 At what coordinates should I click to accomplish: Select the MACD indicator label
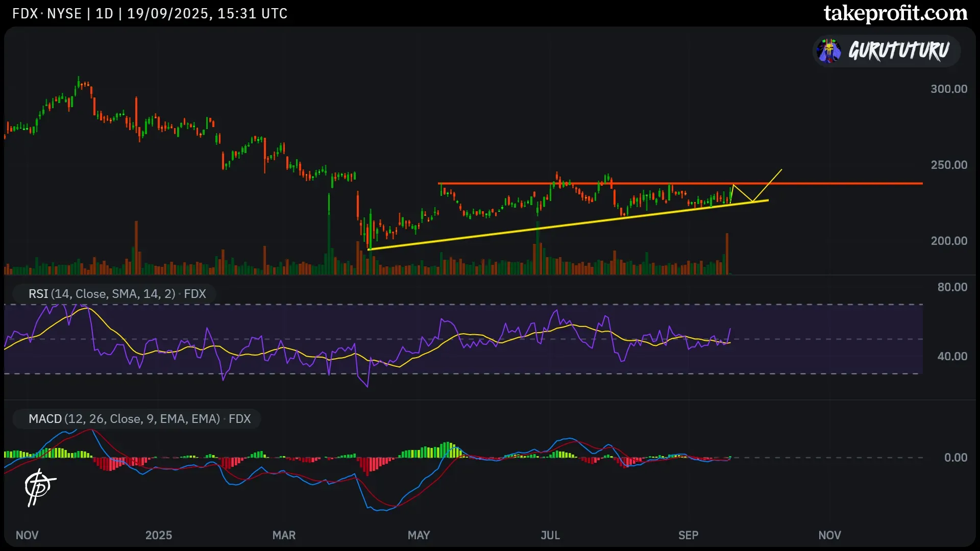pos(139,419)
